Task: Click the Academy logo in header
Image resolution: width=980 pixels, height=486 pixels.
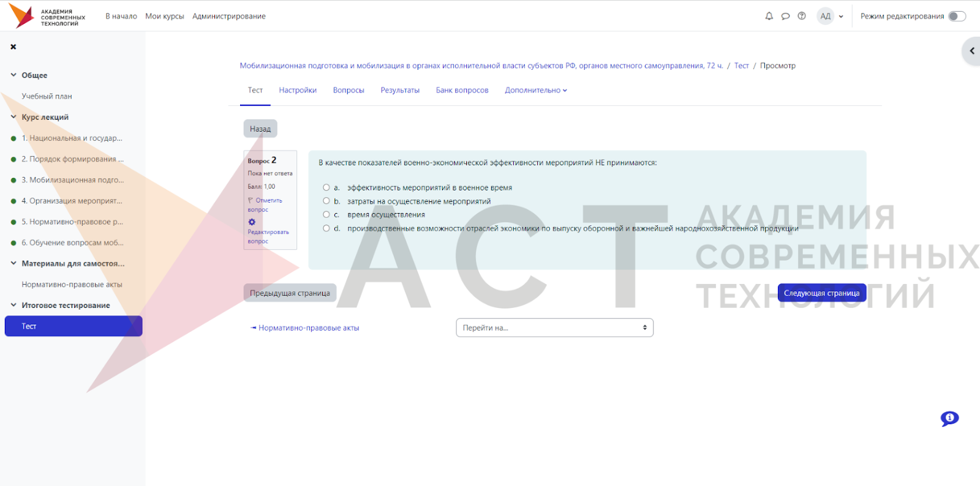Action: 47,16
